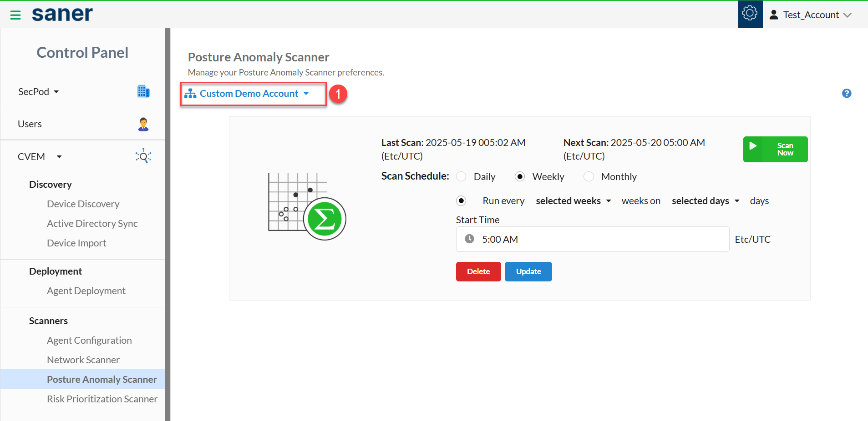Select the Weekly scan schedule option
This screenshot has height=421, width=868.
click(x=520, y=176)
